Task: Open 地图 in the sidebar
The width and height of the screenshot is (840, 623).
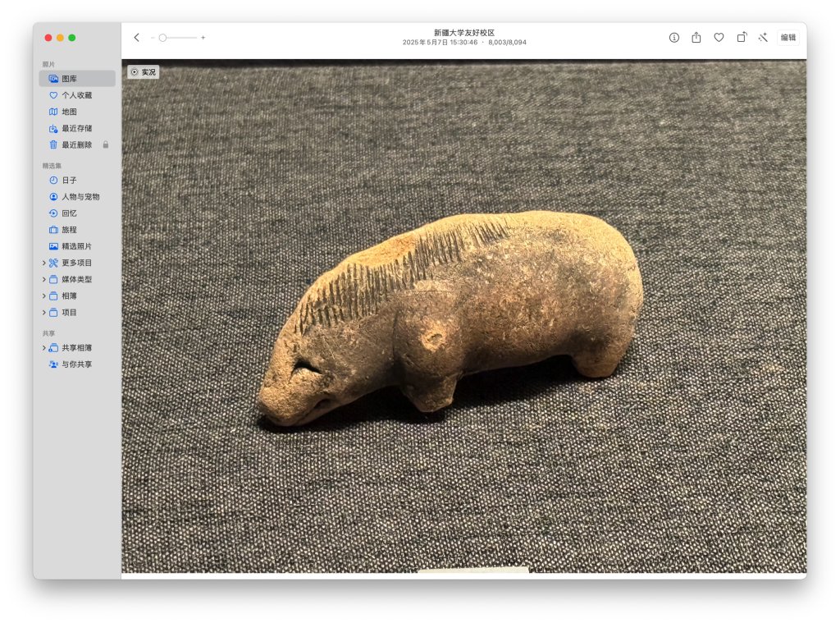Action: click(69, 112)
